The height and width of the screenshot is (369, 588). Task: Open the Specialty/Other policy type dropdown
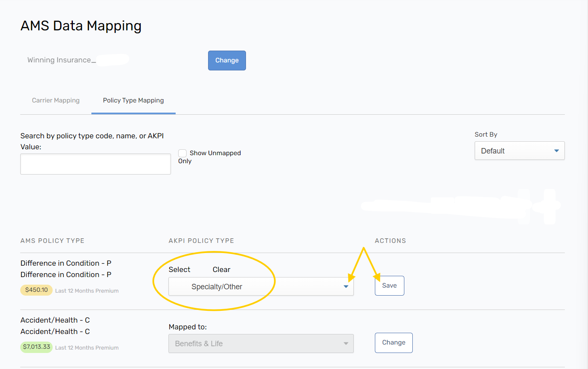point(261,287)
